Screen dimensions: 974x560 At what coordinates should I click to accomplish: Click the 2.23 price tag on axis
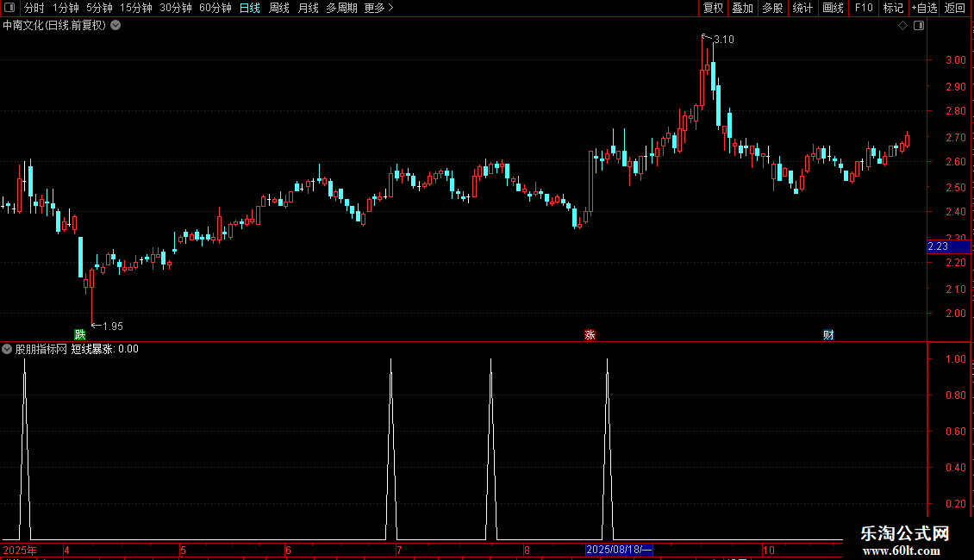pos(948,246)
